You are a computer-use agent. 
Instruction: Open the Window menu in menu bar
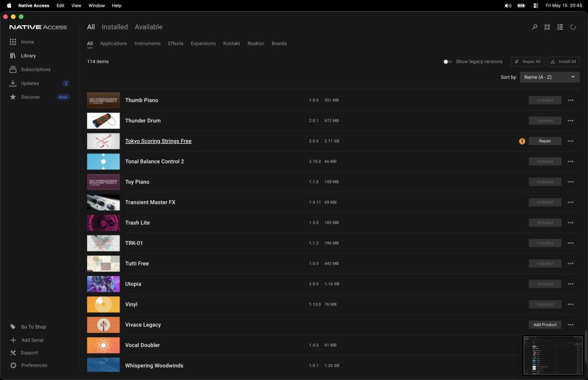tap(96, 6)
